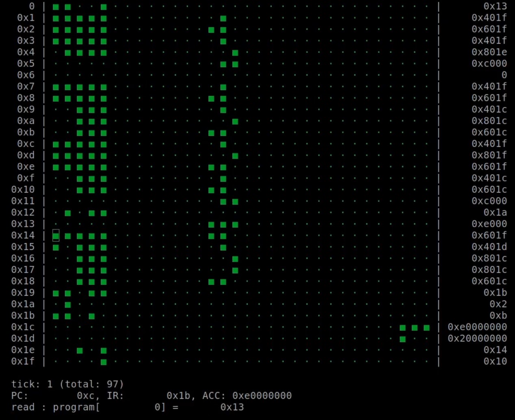Select the value 0x10 in row 0x1f

coord(495,361)
